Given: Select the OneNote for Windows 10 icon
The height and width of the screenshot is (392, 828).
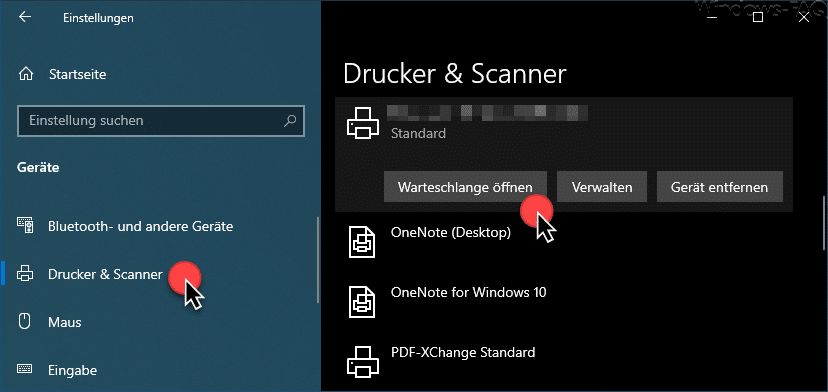Looking at the screenshot, I should click(x=362, y=301).
